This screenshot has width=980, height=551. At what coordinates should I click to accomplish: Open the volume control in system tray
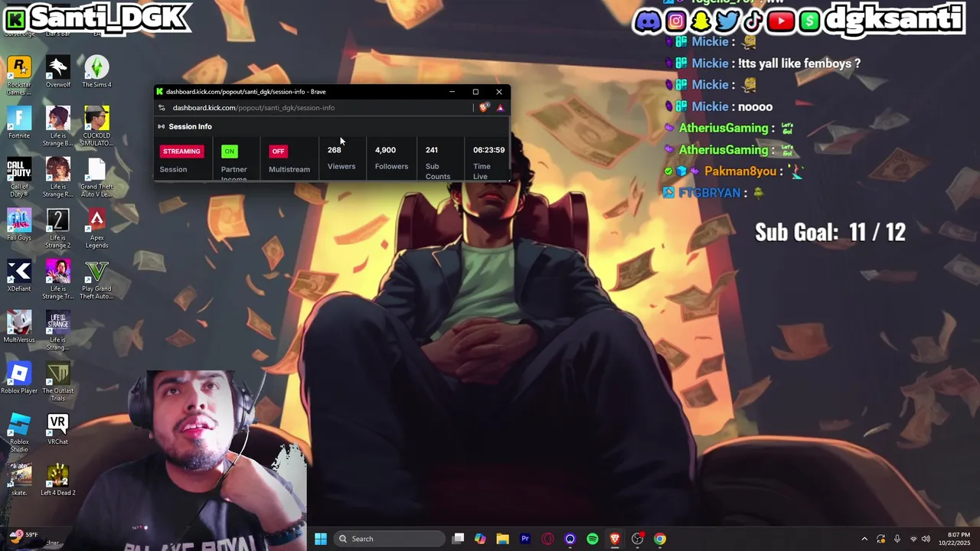click(926, 539)
